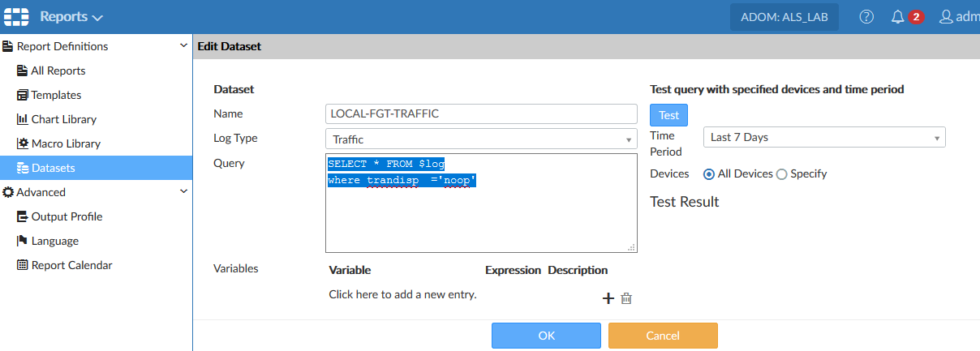The height and width of the screenshot is (351, 980).
Task: Collapse the Report Definitions section
Action: coord(183,46)
